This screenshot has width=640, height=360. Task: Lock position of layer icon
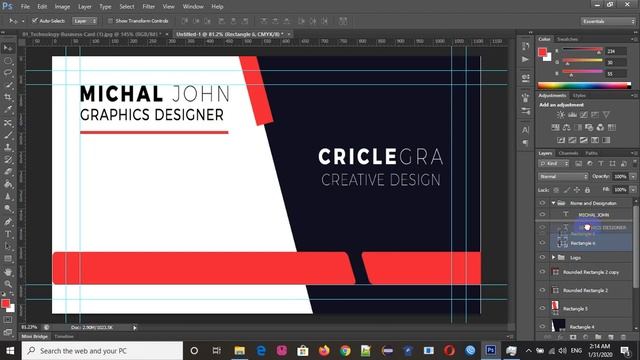click(577, 190)
